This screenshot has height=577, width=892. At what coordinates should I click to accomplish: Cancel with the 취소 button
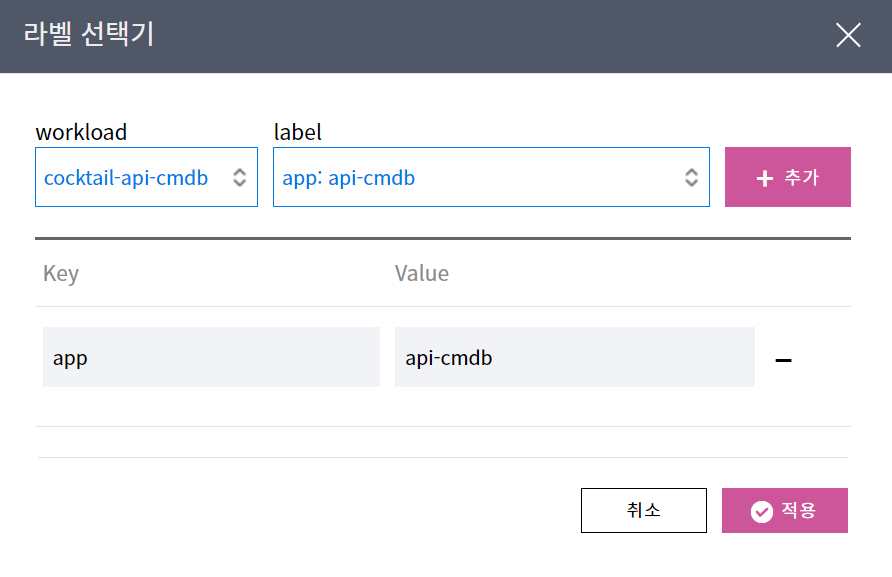[x=643, y=510]
